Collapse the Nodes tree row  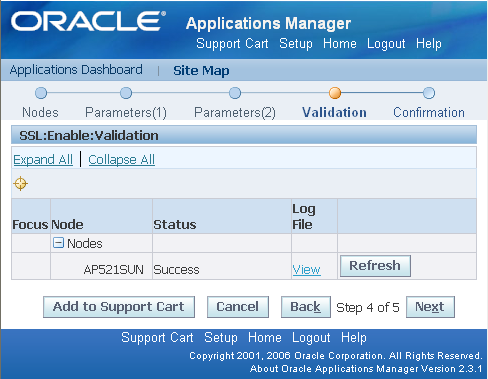click(58, 243)
